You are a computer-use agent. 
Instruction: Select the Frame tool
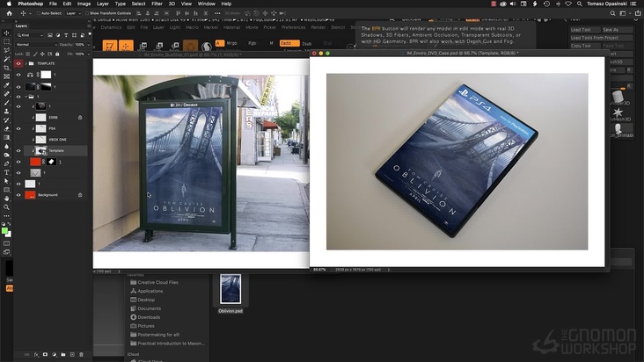(x=6, y=76)
